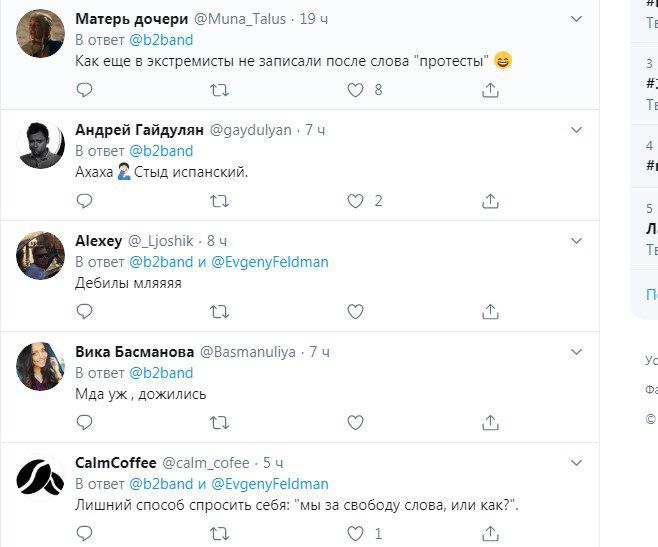Screen dimensions: 658x547
Task: Open @b2band link in Вика Басманова's reply
Action: pos(161,373)
